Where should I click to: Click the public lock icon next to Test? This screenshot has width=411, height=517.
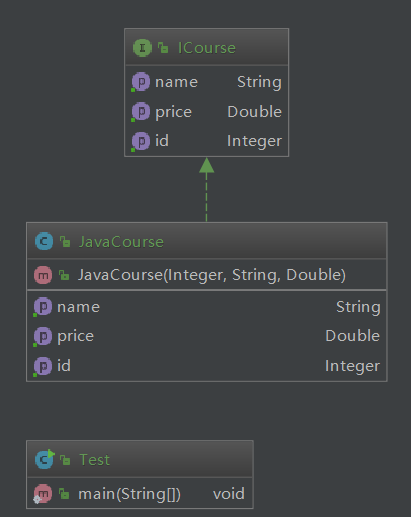(x=65, y=460)
